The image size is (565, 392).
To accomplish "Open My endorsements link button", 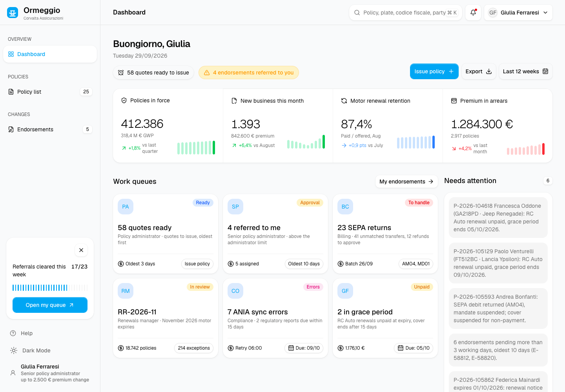I will [x=406, y=181].
